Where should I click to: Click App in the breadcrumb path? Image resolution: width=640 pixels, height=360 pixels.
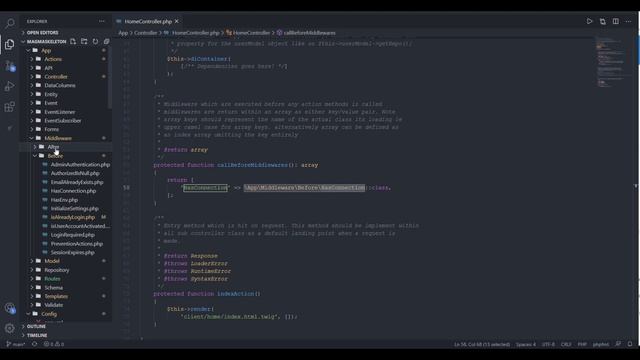[x=123, y=33]
